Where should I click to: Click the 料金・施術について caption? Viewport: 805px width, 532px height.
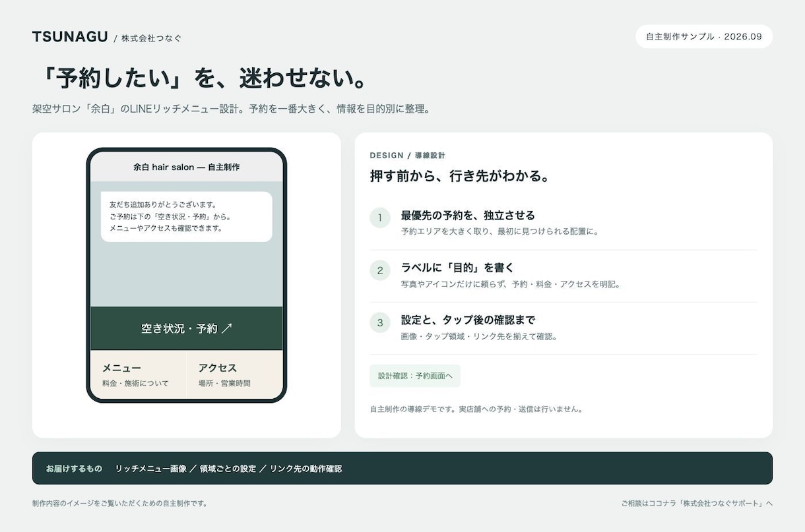coord(135,383)
